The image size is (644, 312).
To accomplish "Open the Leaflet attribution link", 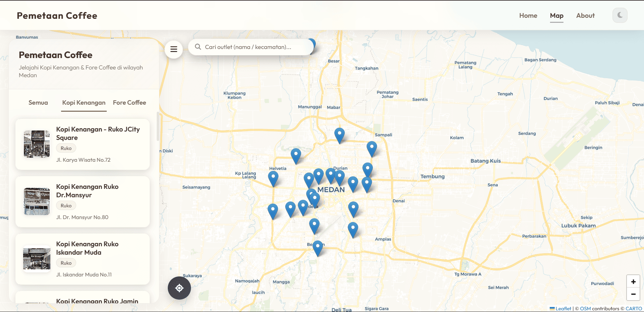I will 563,309.
